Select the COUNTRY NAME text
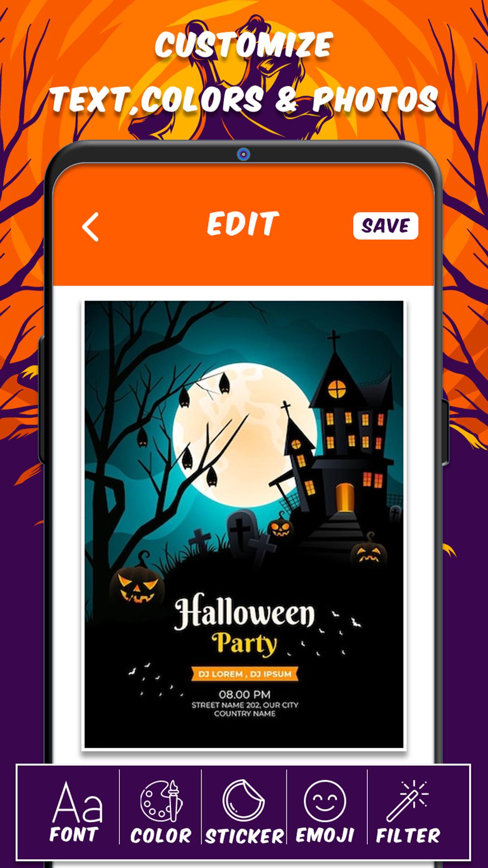488x868 pixels. click(x=245, y=714)
